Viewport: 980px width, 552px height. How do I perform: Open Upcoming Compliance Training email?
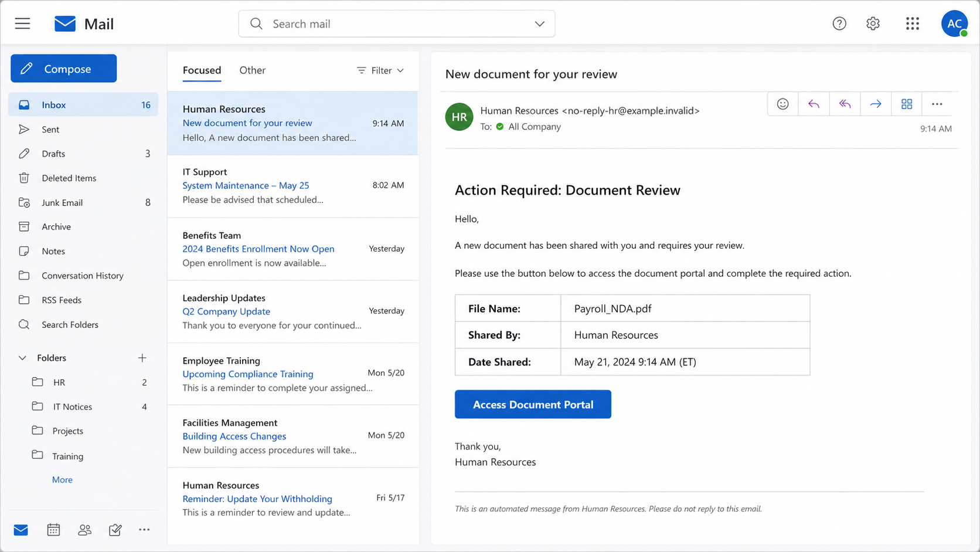coord(293,374)
